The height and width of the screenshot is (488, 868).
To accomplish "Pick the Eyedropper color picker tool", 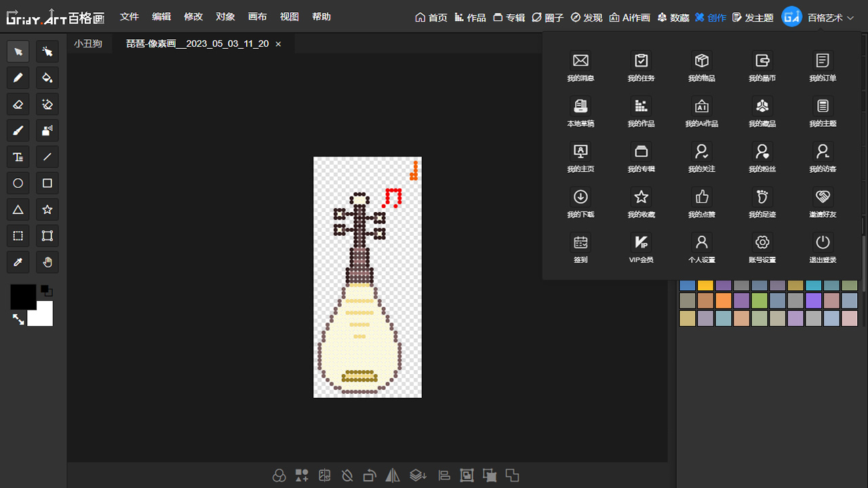I will click(x=18, y=262).
